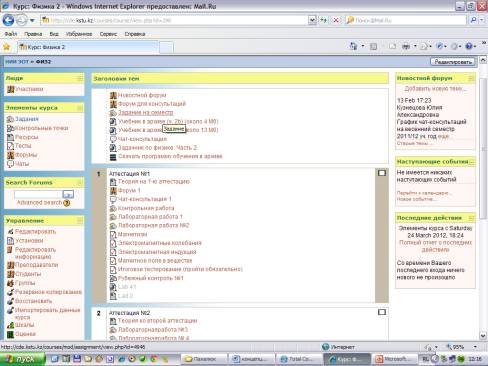
Task: Click the chat bubble icon beside Чат-консультация
Action: coord(113,139)
